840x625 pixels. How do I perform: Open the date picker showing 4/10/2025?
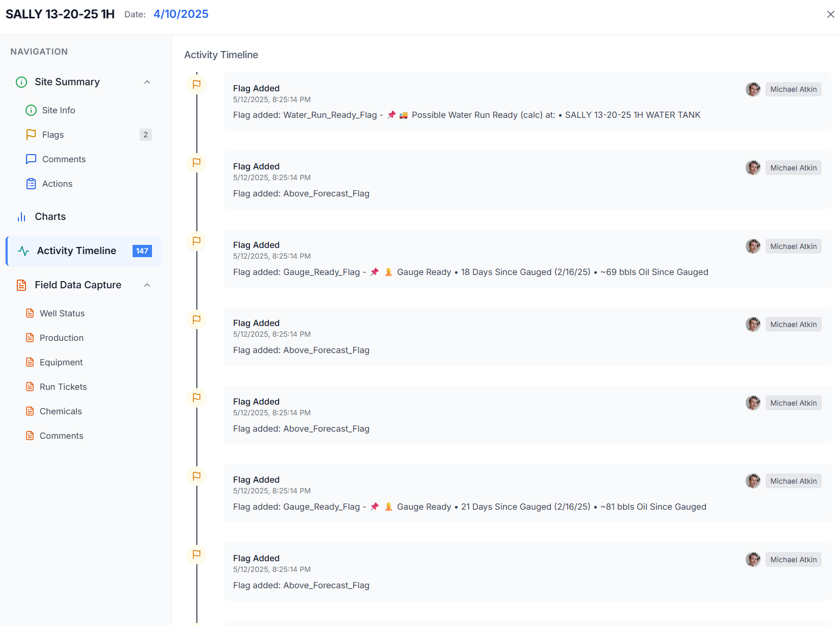181,14
